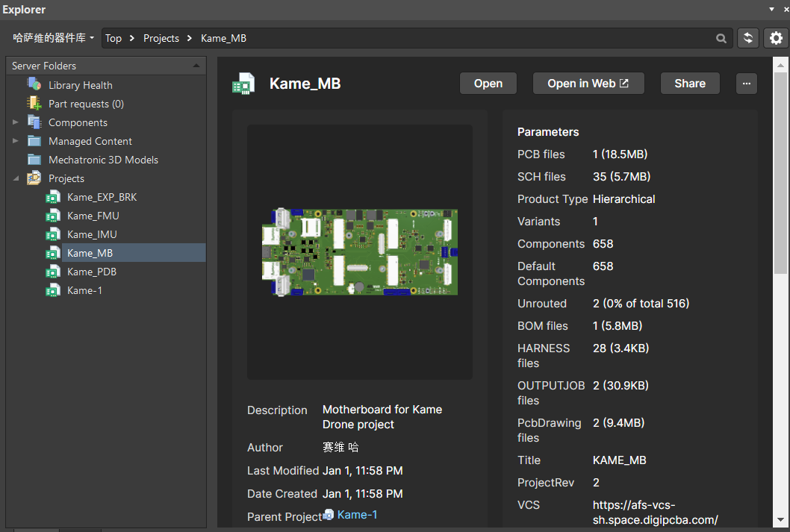
Task: Collapse the Server Folders panel header
Action: 196,66
